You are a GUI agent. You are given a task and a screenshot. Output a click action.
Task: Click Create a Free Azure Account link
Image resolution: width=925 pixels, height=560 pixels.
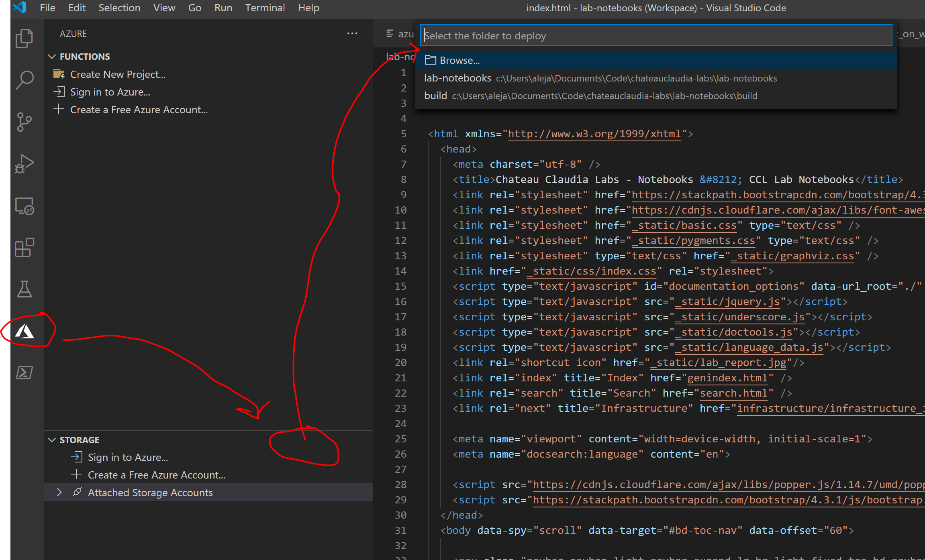pyautogui.click(x=138, y=110)
